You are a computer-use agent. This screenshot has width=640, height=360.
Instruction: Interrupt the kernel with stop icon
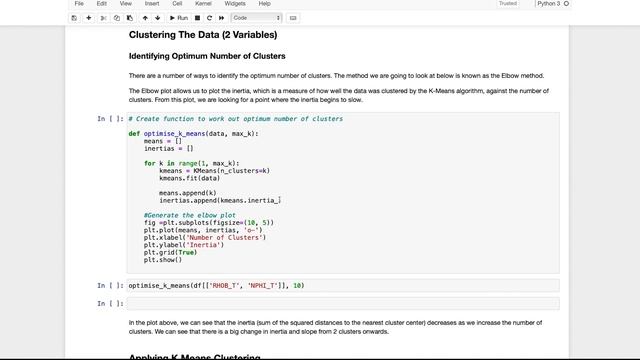point(197,18)
